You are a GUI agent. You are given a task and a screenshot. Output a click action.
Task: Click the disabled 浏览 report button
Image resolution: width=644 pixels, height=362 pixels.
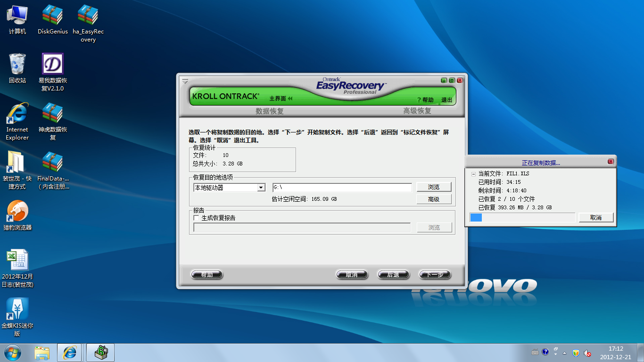coord(434,228)
